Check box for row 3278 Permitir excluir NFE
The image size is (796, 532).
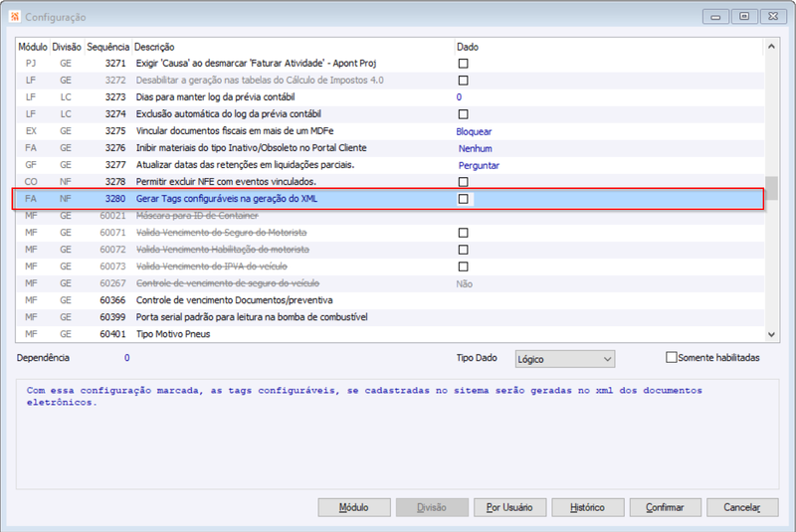[463, 182]
